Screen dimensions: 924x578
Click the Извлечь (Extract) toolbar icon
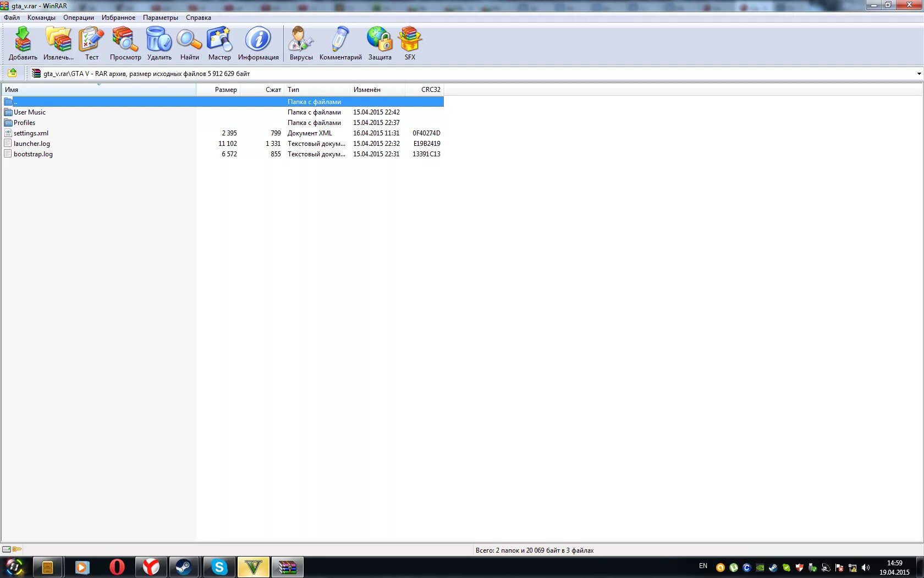pyautogui.click(x=58, y=43)
